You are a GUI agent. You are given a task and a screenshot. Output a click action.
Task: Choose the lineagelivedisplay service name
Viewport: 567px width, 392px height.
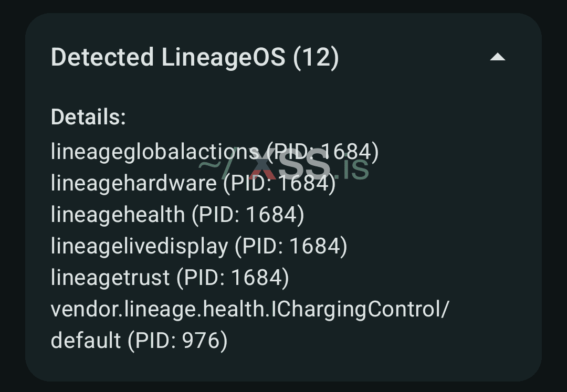tap(139, 246)
